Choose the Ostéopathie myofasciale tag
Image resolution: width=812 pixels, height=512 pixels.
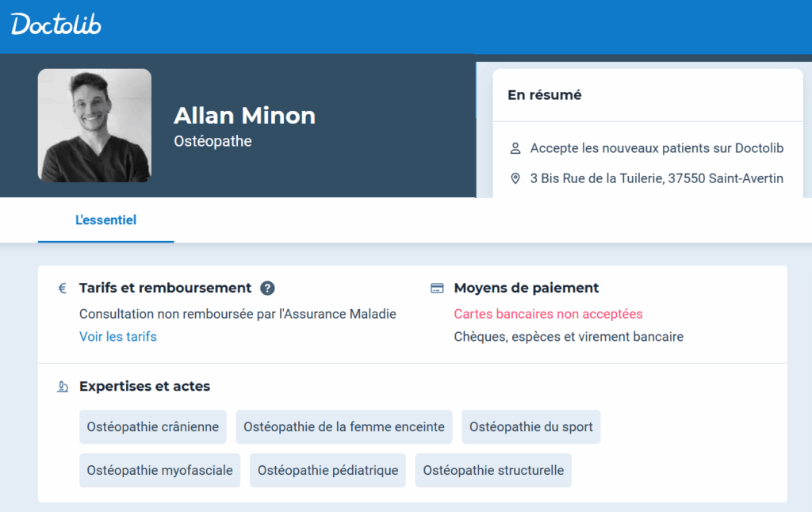pos(159,471)
